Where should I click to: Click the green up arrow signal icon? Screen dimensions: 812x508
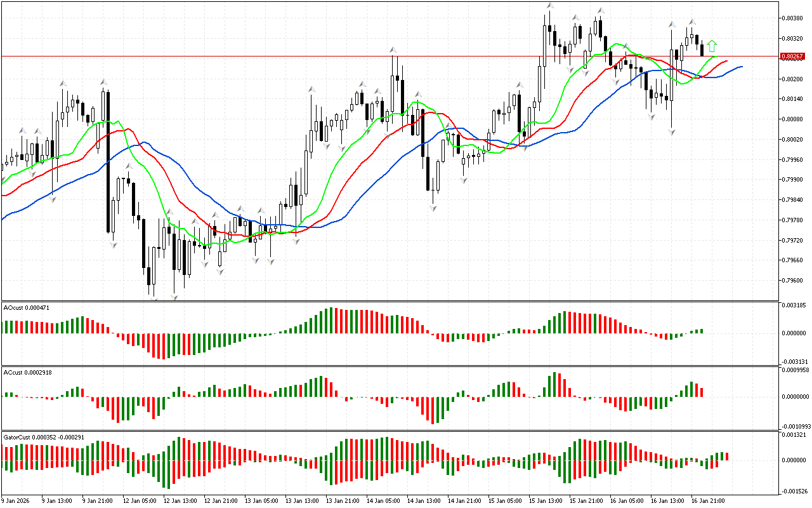[712, 46]
